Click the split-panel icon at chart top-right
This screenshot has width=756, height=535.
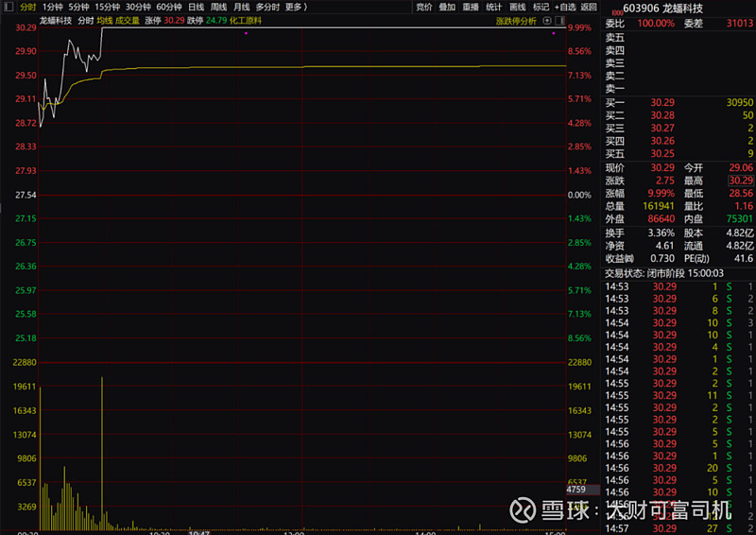(x=559, y=20)
